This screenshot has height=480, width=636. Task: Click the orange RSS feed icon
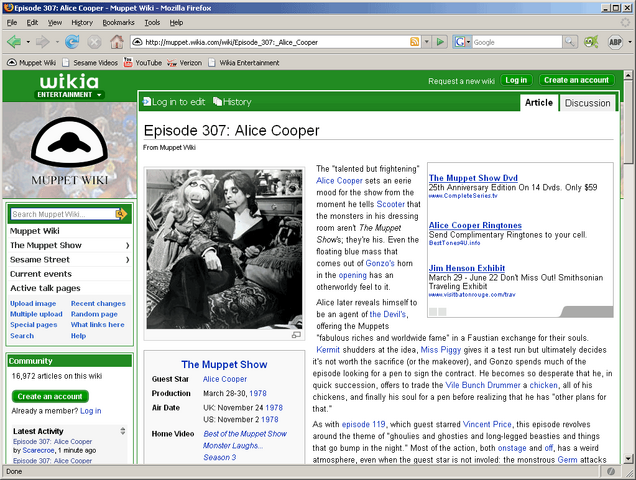[415, 42]
